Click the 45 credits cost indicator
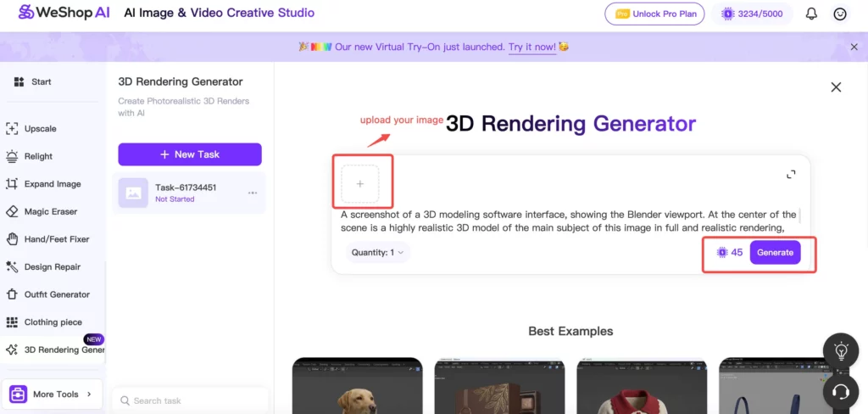The width and height of the screenshot is (868, 414). point(730,253)
